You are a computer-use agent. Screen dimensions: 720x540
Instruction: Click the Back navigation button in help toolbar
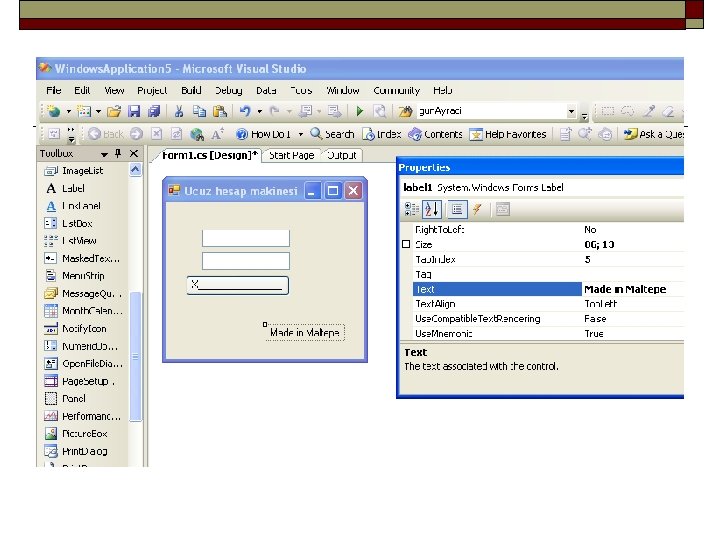pos(106,134)
